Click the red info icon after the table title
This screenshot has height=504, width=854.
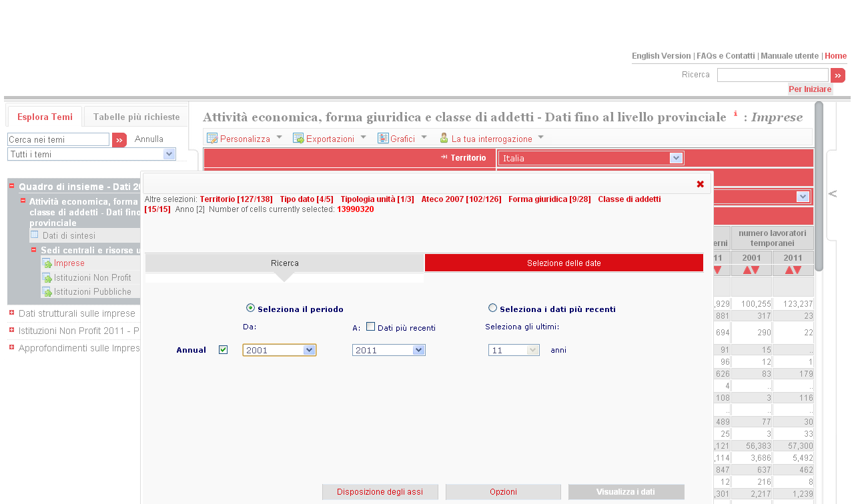point(736,113)
